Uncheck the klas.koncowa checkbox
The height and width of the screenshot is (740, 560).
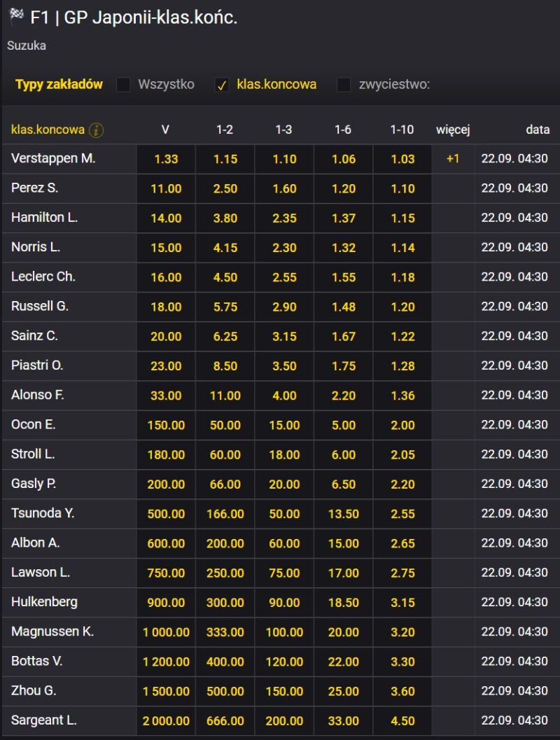pyautogui.click(x=222, y=85)
